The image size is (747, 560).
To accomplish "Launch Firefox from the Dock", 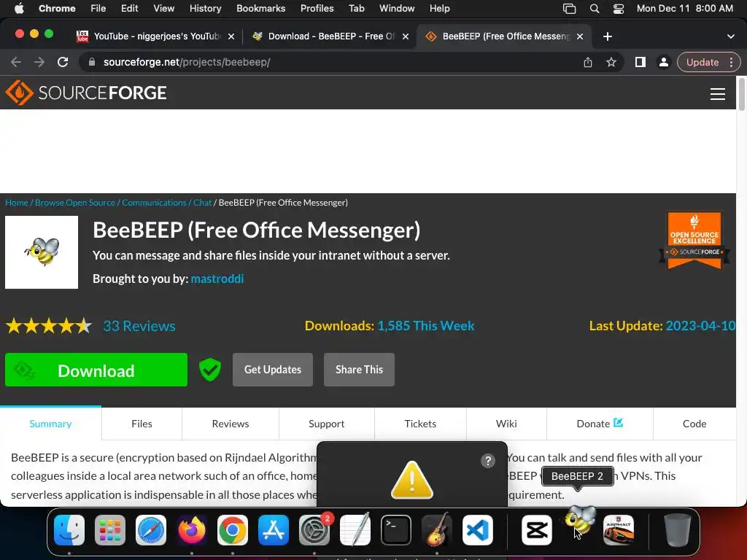I will [192, 529].
